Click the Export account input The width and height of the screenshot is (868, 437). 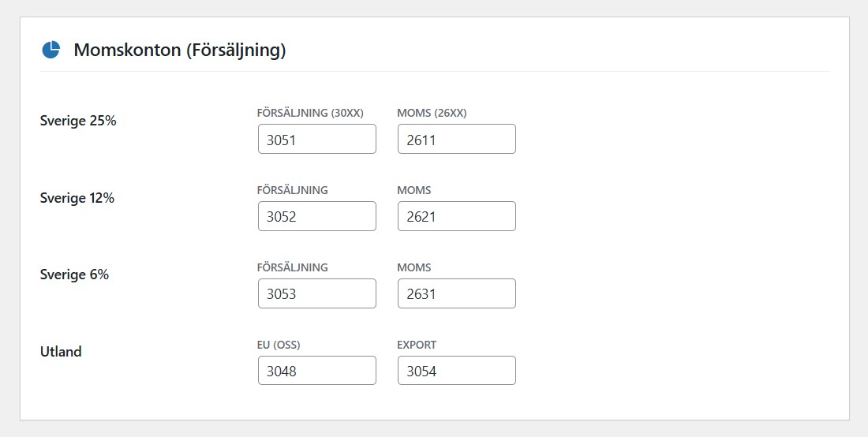click(456, 372)
